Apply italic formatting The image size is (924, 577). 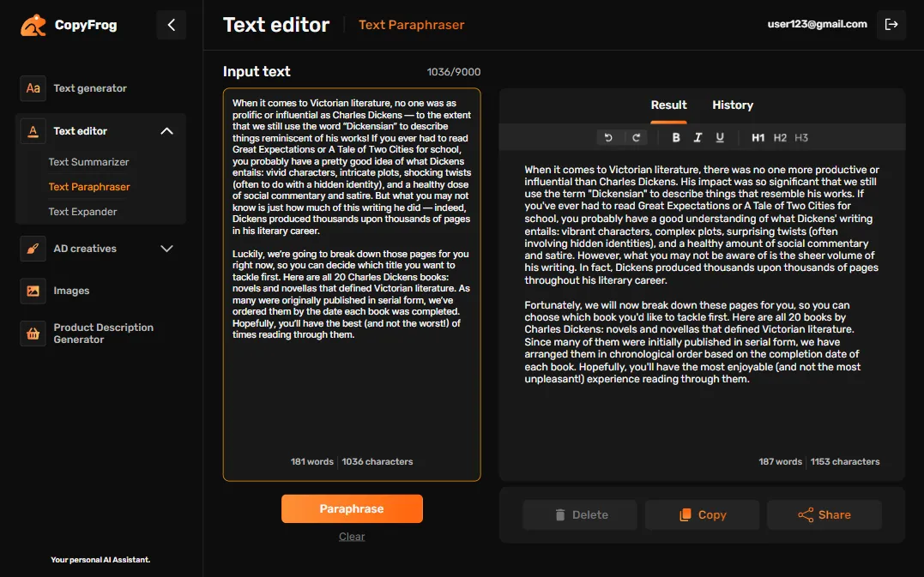697,137
